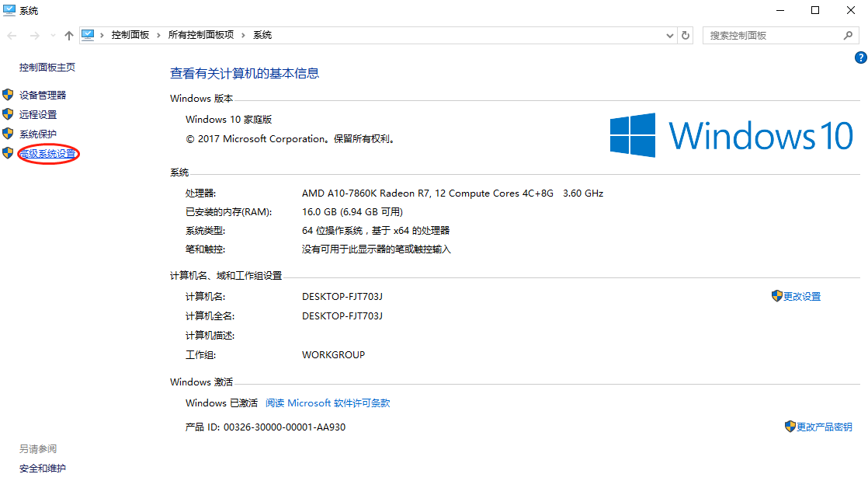Select 所有控制面板项 in the breadcrumb
The image size is (868, 488).
point(201,35)
